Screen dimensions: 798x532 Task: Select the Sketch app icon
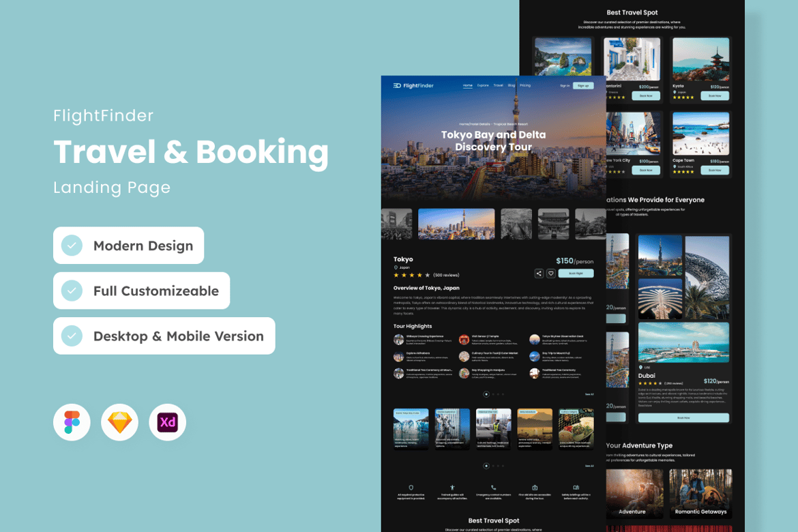pyautogui.click(x=119, y=422)
